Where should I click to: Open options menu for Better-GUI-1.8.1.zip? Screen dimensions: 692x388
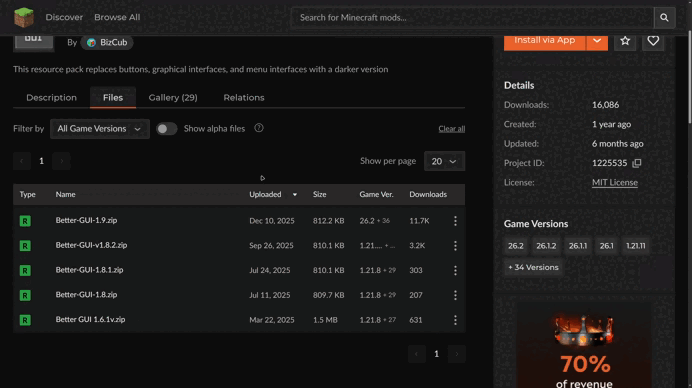tap(455, 270)
